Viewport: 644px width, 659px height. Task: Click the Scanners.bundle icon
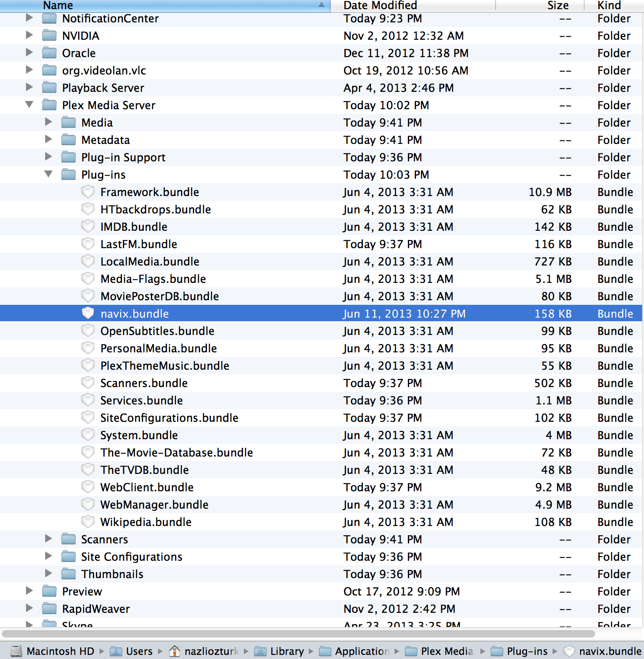point(88,383)
